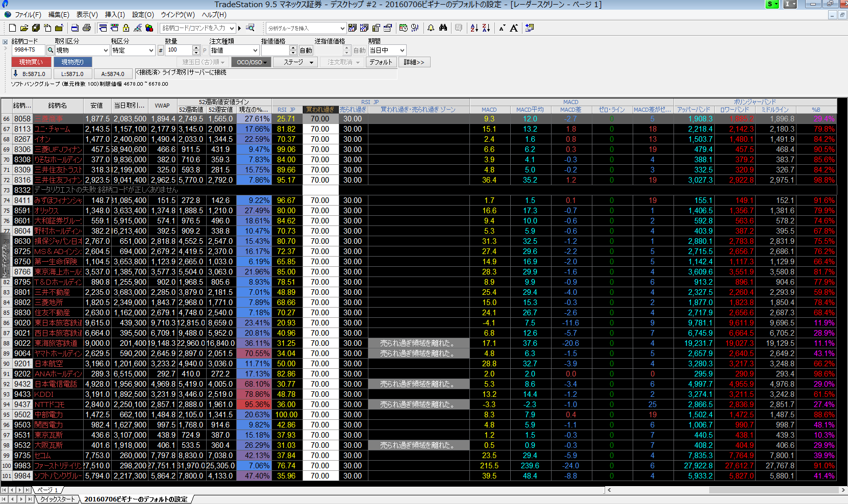Image resolution: width=848 pixels, height=504 pixels.
Task: Click the sort descending Z-A icon
Action: pos(486,28)
